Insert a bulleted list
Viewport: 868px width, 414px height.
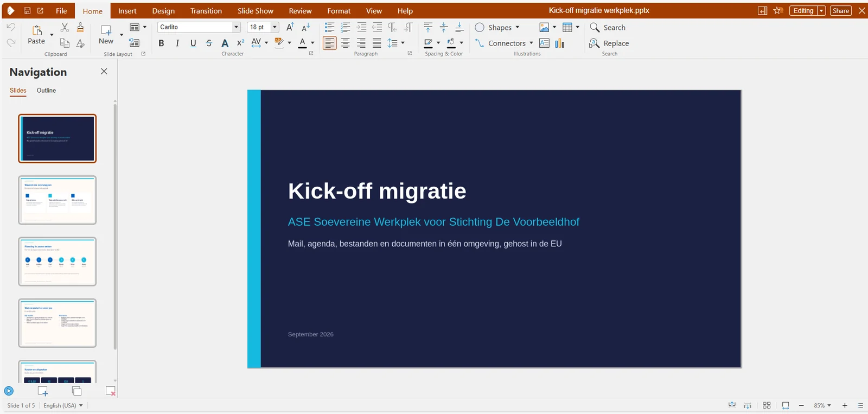coord(329,27)
